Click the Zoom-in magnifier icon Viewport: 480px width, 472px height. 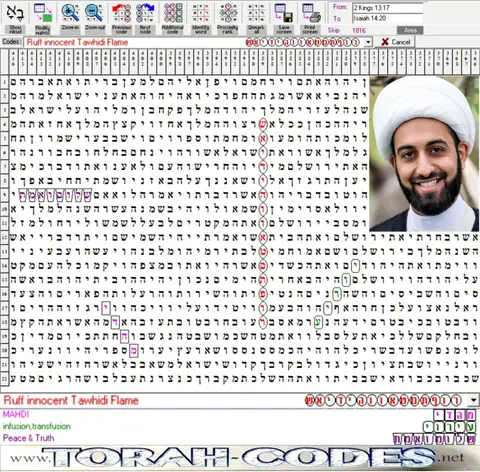point(70,13)
